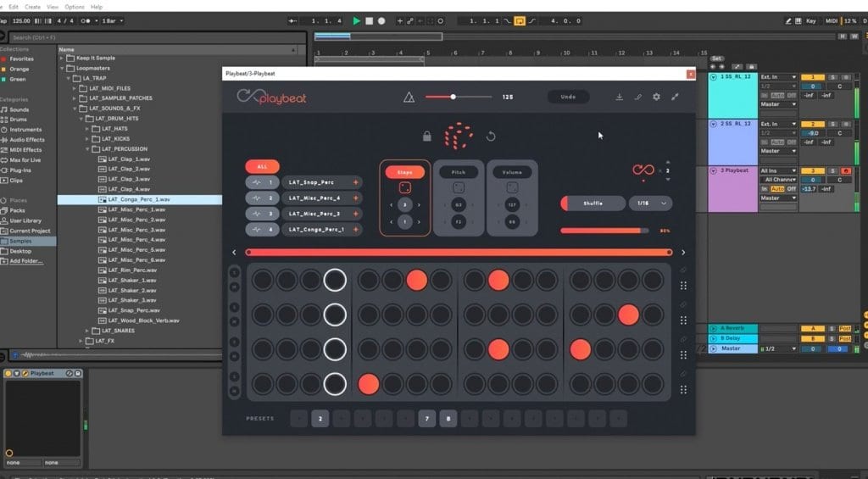Open the Create menu

coord(33,7)
